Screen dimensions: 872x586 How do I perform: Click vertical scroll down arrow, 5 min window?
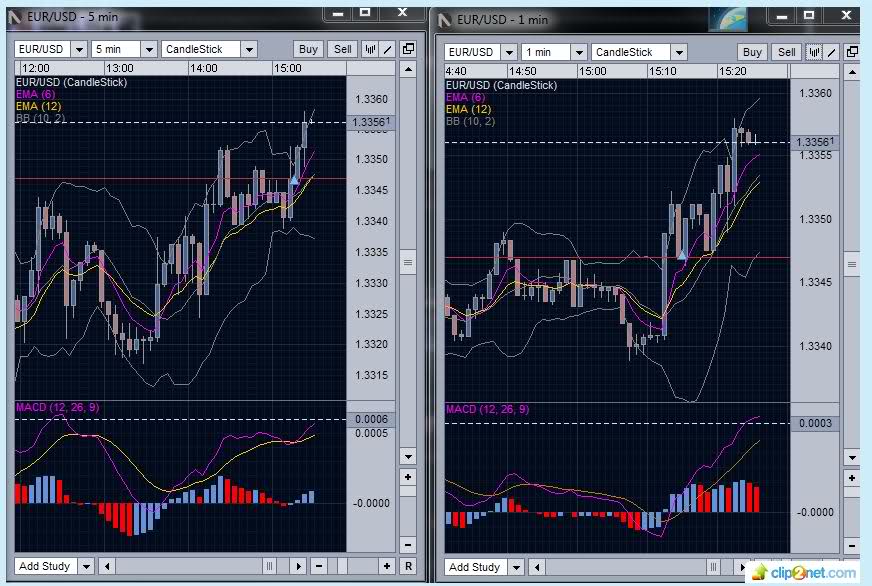tap(408, 456)
